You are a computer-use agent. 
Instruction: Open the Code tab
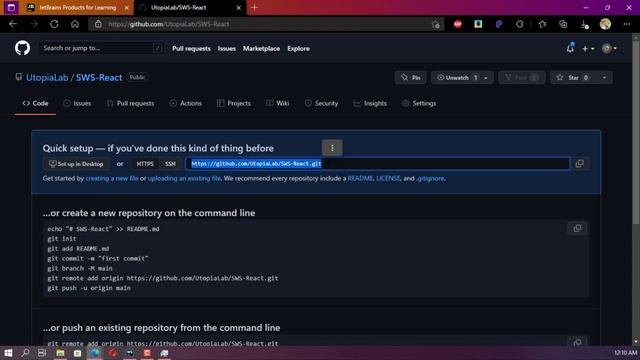coord(36,103)
